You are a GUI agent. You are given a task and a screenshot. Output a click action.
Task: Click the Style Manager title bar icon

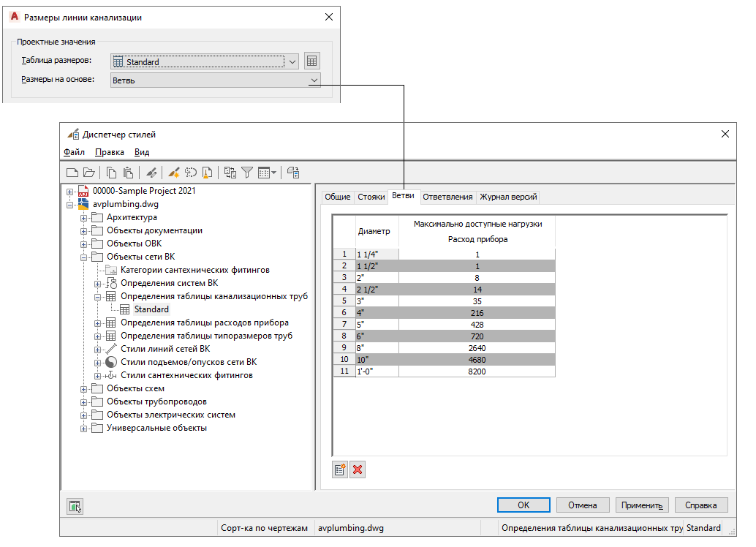[x=73, y=134]
